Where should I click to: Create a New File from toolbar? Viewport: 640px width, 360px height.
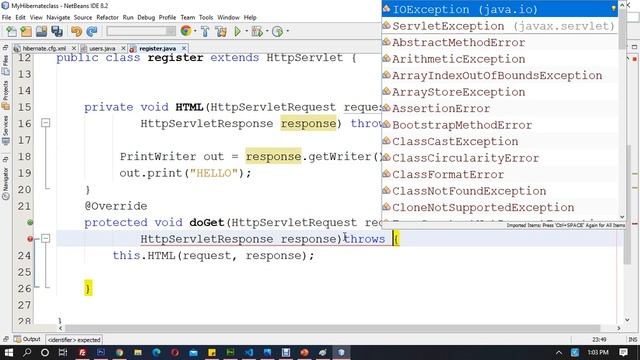coord(11,31)
